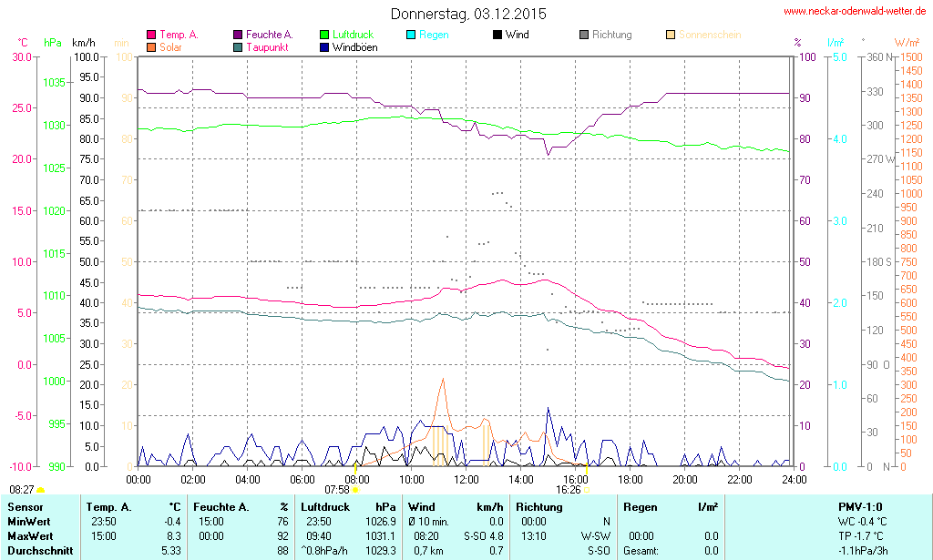Click the cyan Regen legend square
The image size is (933, 560).
[411, 36]
